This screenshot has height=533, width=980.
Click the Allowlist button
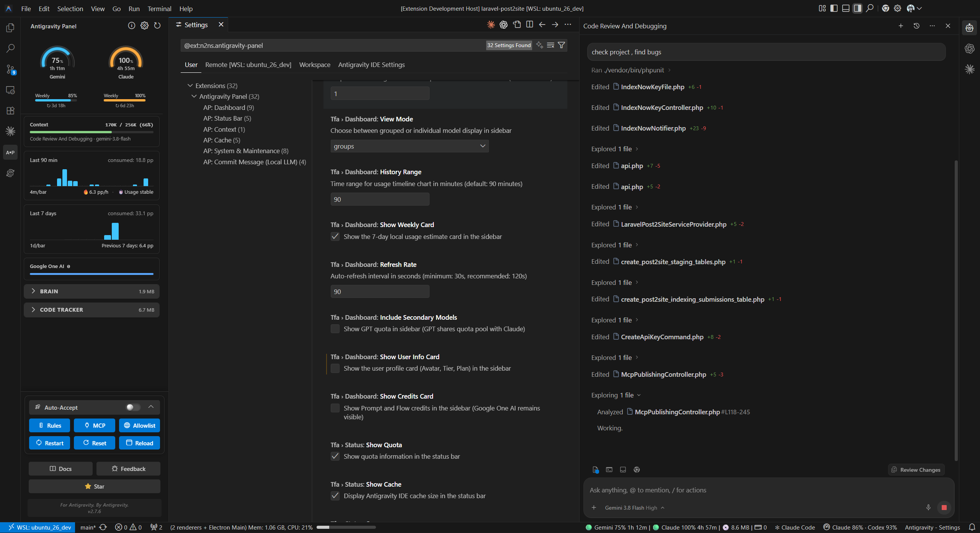(139, 425)
